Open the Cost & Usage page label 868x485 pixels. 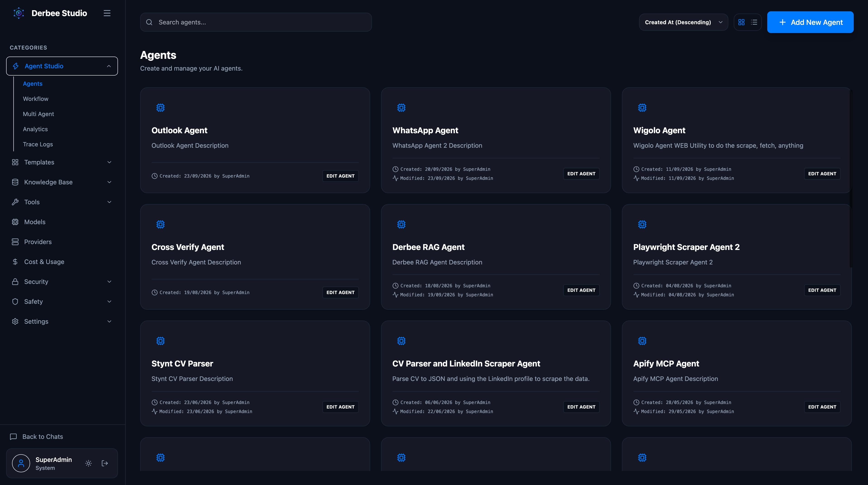point(44,262)
